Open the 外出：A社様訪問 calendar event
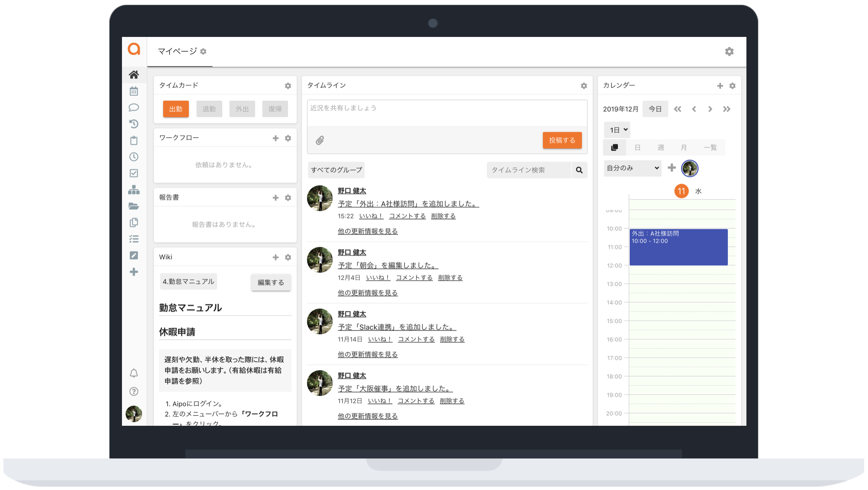Viewport: 868px width, 490px height. pyautogui.click(x=678, y=247)
